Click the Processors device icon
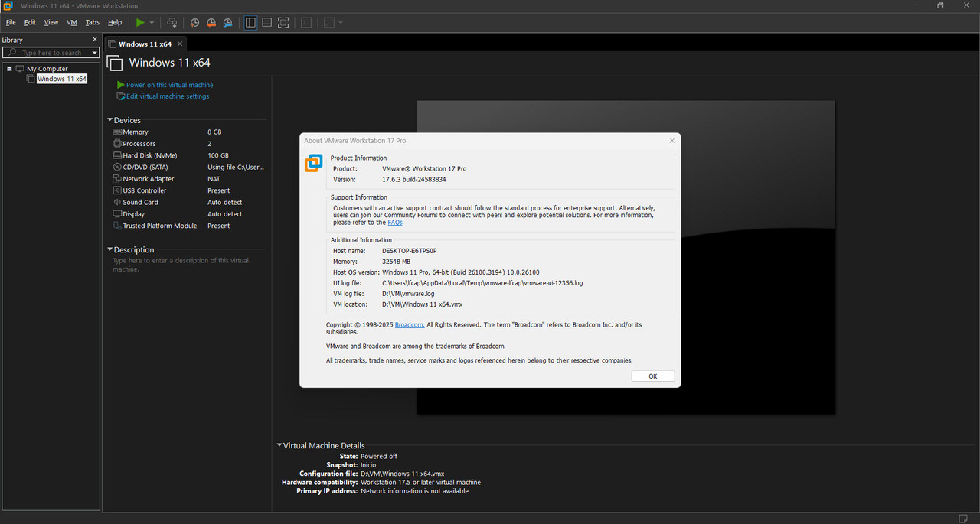Viewport: 980px width, 524px height. click(x=117, y=144)
